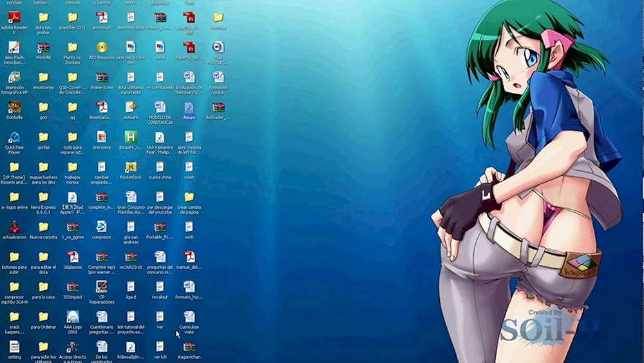Select the Cuestionario preguntas document
This screenshot has height=363, width=644.
click(102, 317)
